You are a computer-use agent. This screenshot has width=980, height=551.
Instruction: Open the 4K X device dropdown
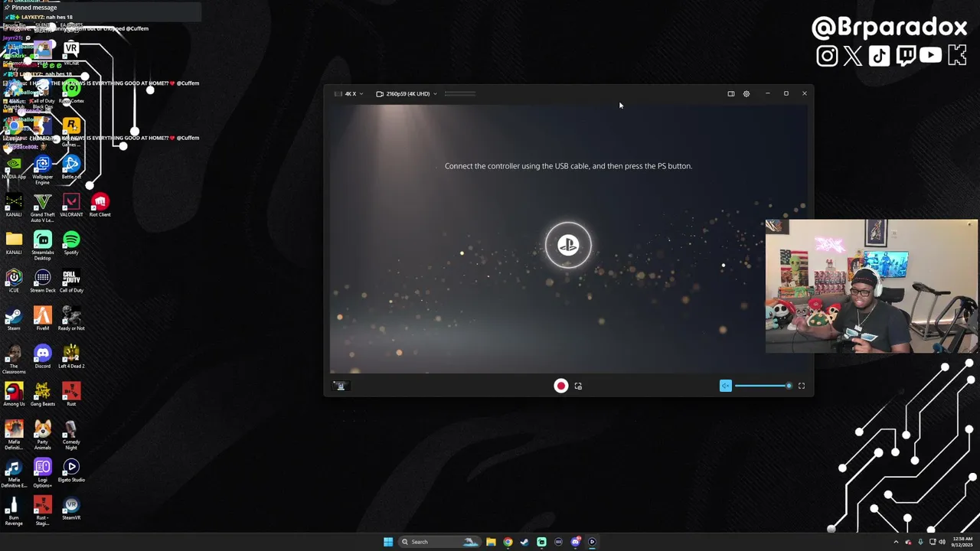coord(348,93)
